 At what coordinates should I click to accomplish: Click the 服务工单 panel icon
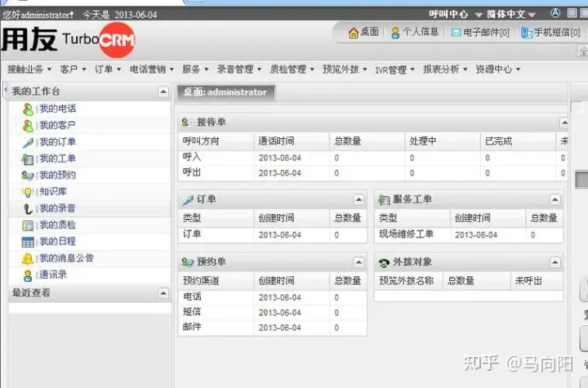(x=384, y=199)
